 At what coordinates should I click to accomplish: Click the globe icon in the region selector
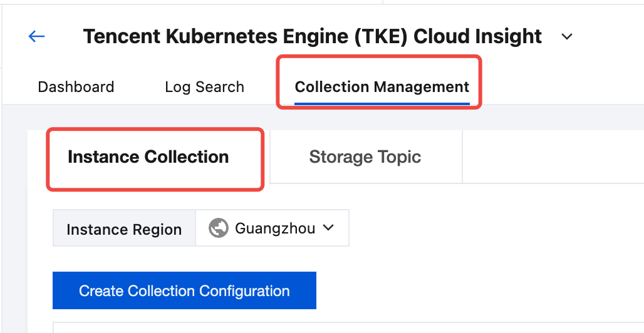click(x=218, y=228)
